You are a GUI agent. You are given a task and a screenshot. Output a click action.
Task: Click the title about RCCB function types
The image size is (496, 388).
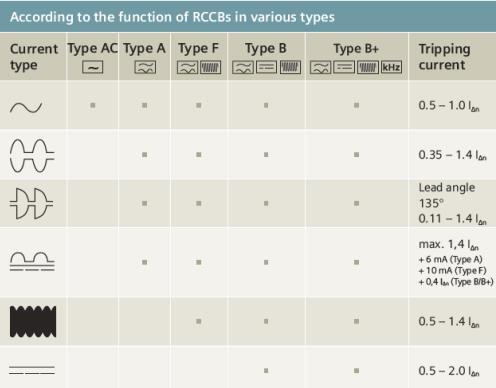pos(172,17)
